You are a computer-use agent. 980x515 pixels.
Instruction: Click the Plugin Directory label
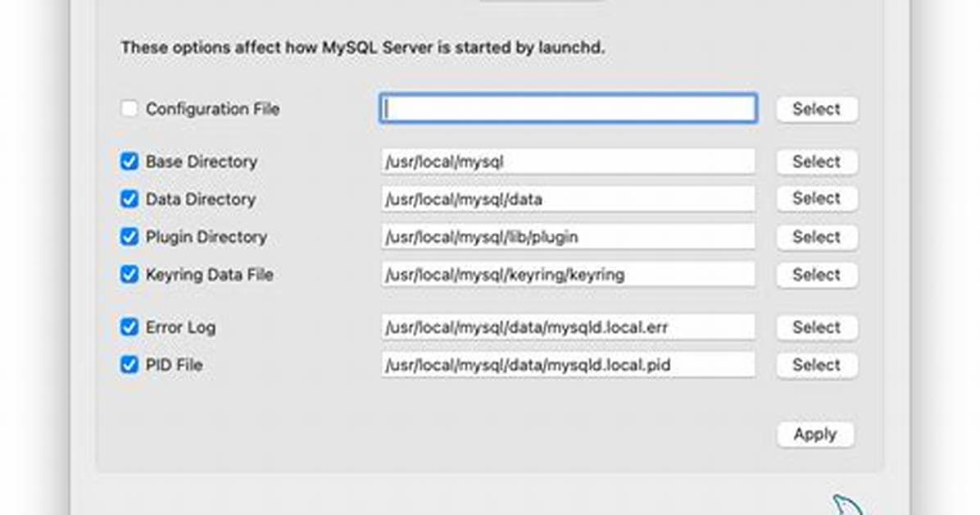coord(206,236)
